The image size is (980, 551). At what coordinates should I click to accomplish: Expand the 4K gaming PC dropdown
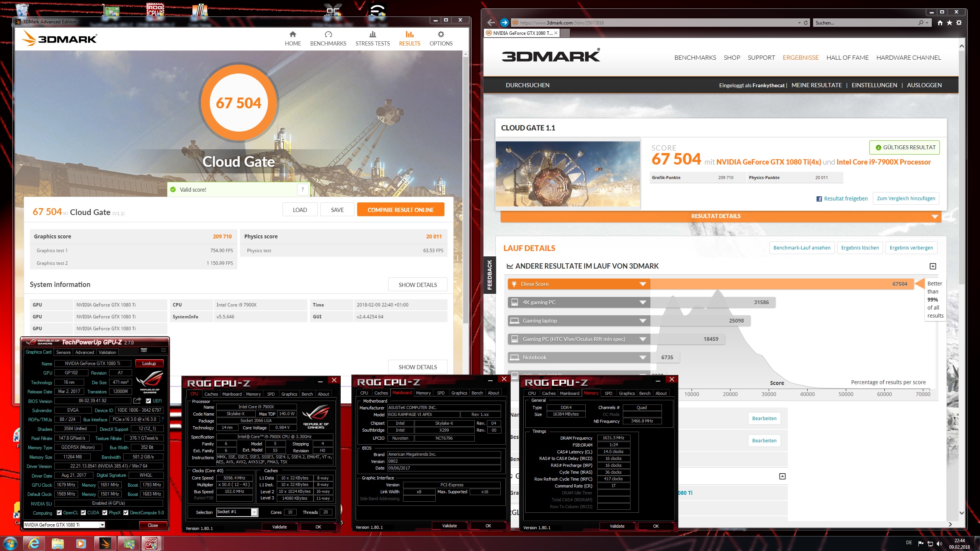click(x=643, y=302)
